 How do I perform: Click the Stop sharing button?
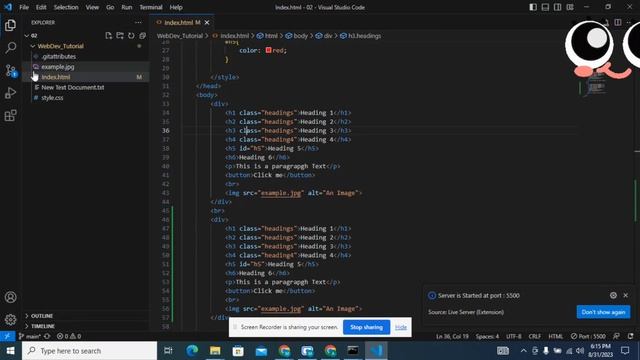coord(366,327)
